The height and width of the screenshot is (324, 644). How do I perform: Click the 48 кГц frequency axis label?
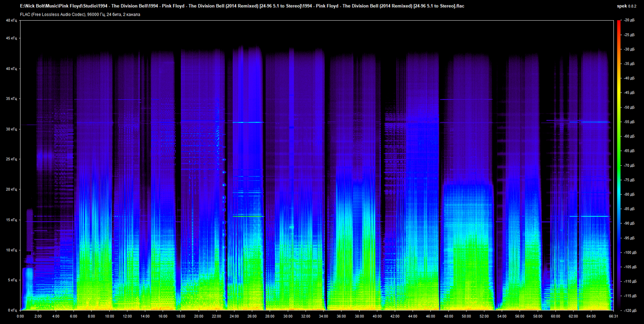[11, 20]
